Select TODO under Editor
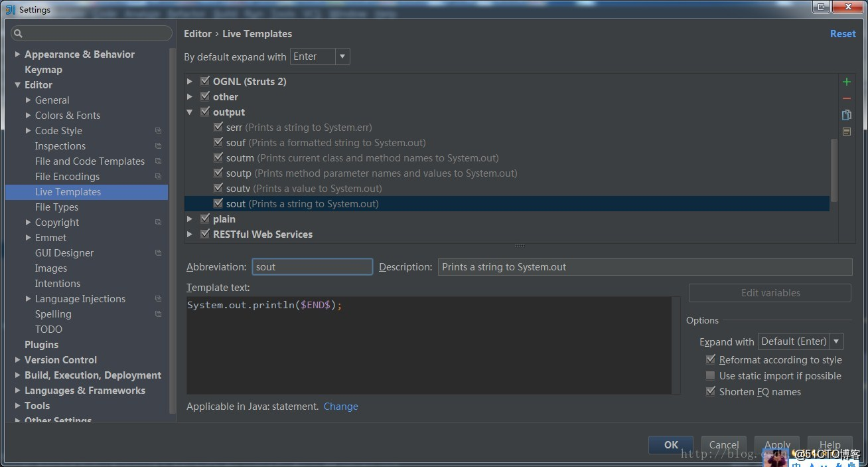The image size is (868, 467). click(48, 329)
